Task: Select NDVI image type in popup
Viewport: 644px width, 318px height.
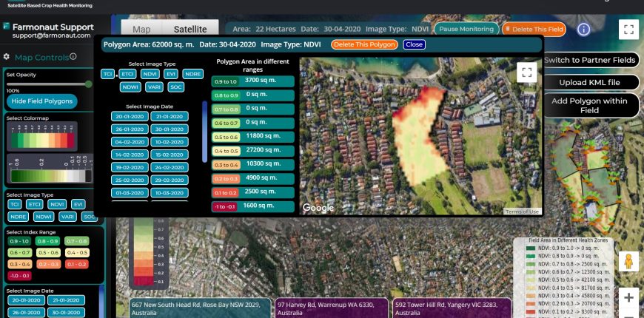Action: [x=150, y=74]
